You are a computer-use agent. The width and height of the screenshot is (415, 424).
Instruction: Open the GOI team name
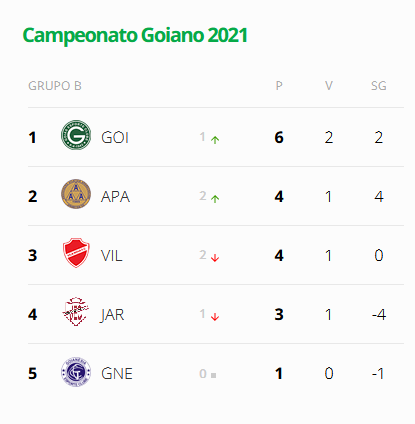tap(115, 138)
